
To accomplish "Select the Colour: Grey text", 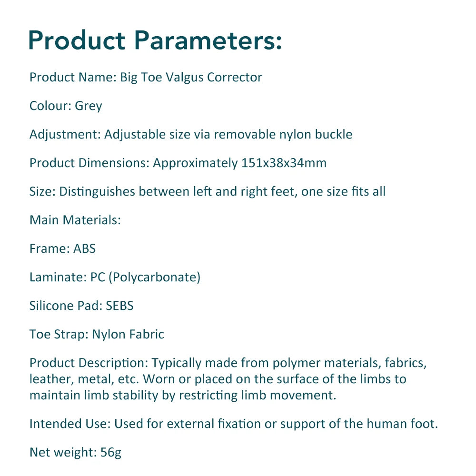I will pos(66,106).
